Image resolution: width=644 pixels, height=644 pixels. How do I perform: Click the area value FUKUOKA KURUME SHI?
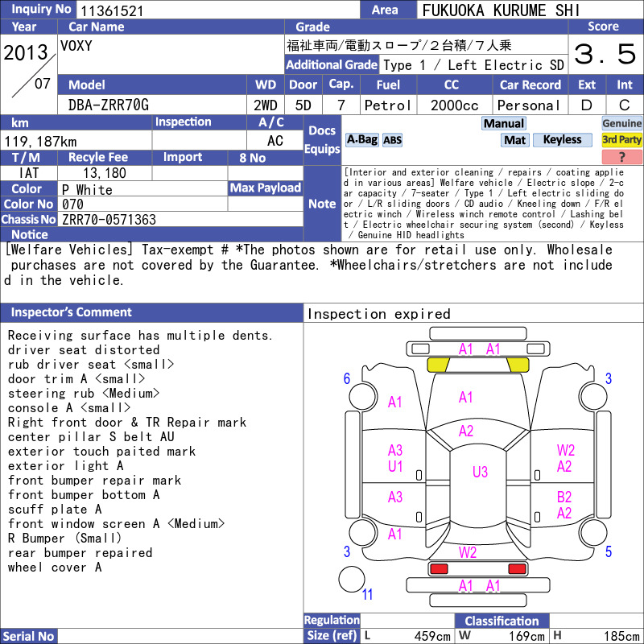500,10
